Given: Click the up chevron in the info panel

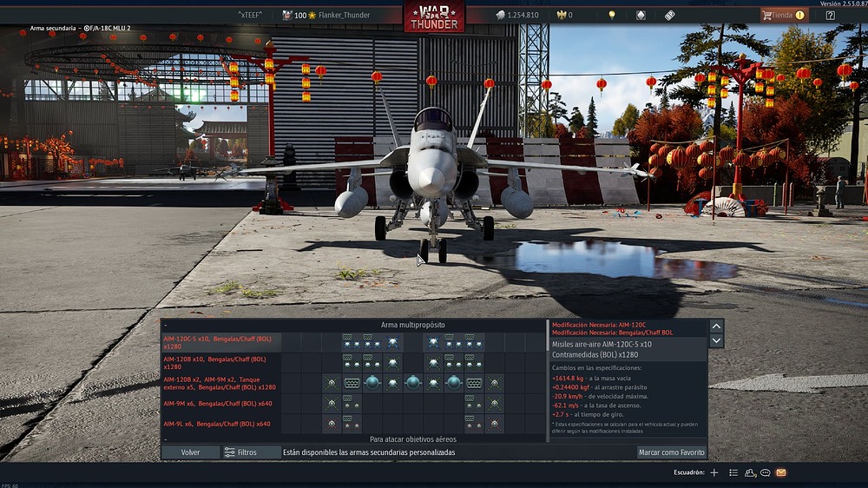Looking at the screenshot, I should point(716,326).
